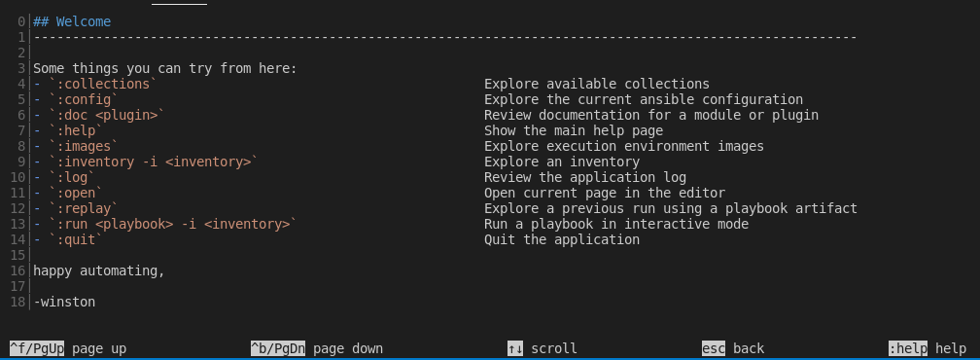Click 'Explore the current ansible configuration' text
Image resolution: width=980 pixels, height=360 pixels.
point(644,99)
